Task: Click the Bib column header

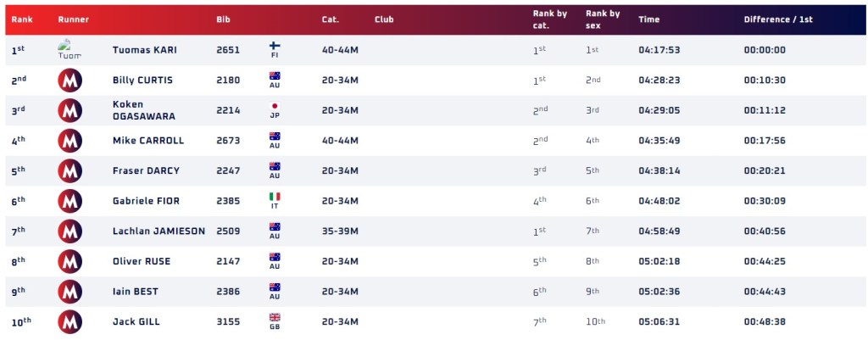Action: pyautogui.click(x=223, y=19)
